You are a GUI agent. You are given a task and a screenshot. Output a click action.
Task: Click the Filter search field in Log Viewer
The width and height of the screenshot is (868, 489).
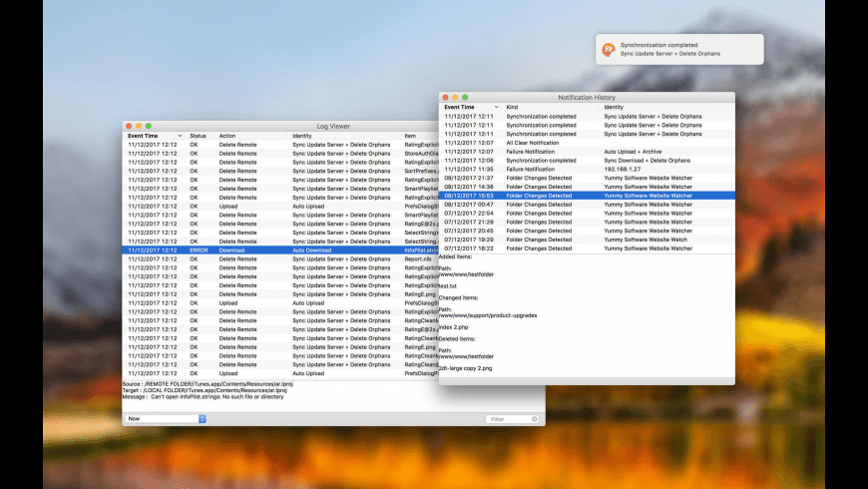[512, 419]
